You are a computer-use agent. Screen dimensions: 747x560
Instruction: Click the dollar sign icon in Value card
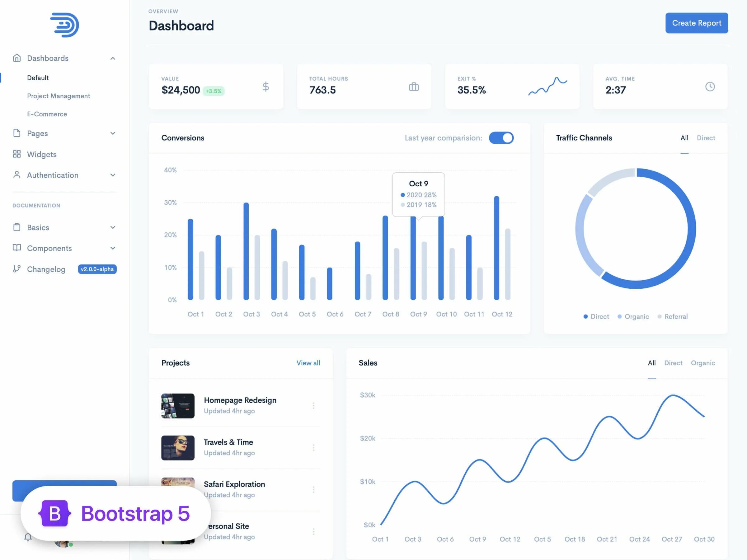point(266,87)
